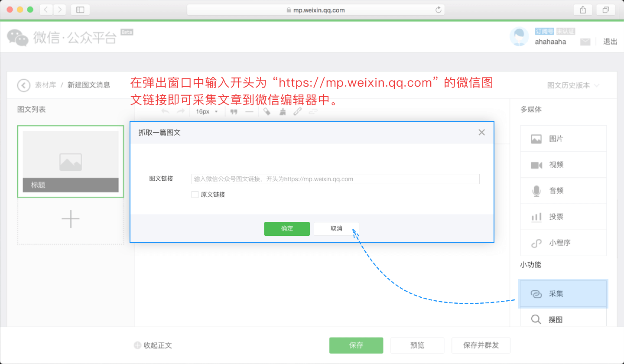Click the undo arrow in editor toolbar
The height and width of the screenshot is (364, 624).
[165, 112]
